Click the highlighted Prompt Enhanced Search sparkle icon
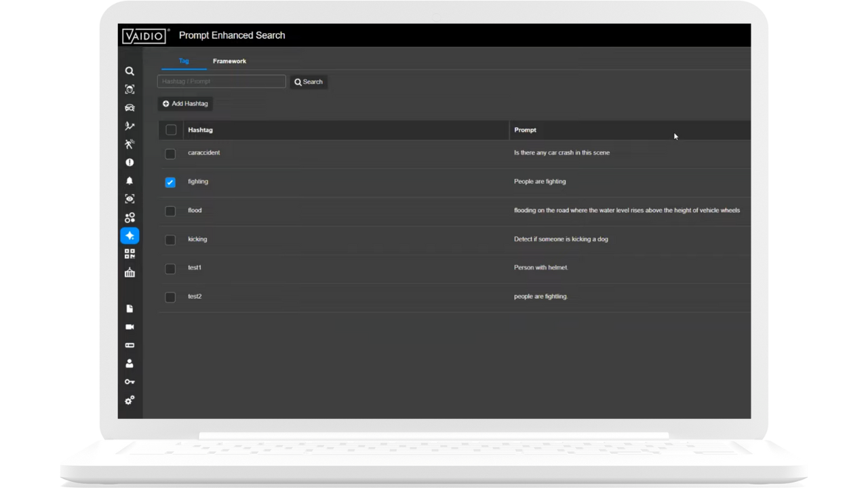868x488 pixels. tap(130, 235)
